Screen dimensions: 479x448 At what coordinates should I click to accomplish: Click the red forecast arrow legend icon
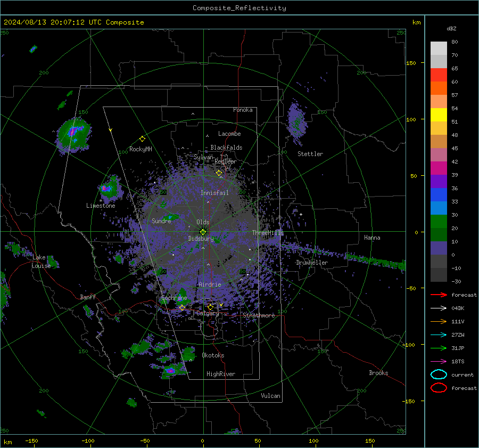439,295
